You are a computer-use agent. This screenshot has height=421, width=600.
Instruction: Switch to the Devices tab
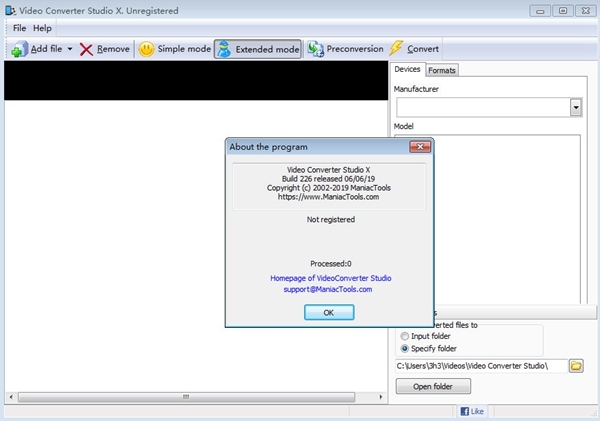point(407,69)
